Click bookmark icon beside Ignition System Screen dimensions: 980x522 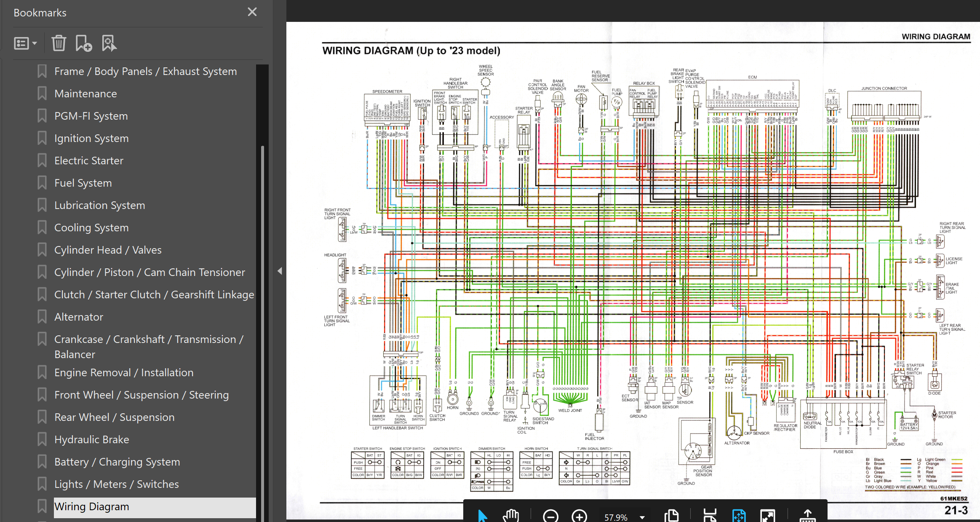click(x=42, y=138)
